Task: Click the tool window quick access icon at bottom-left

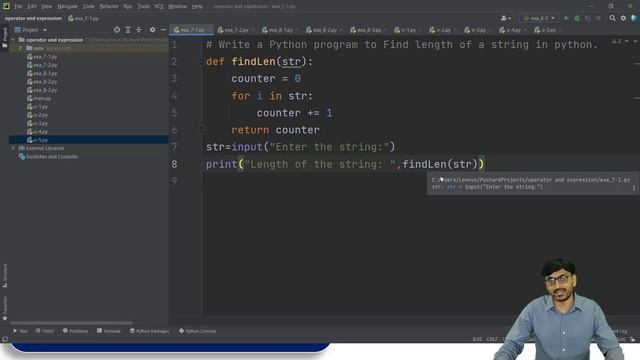Action: [5, 339]
